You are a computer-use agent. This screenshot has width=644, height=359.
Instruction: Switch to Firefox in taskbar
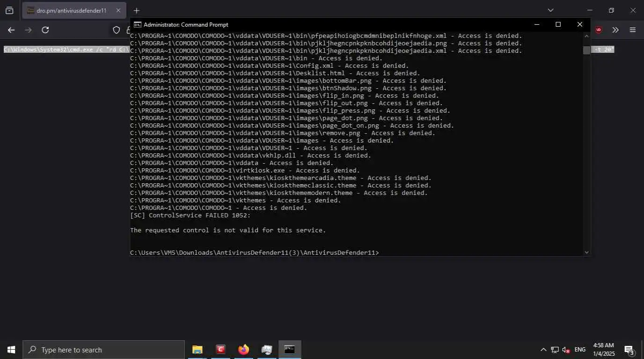[243, 350]
